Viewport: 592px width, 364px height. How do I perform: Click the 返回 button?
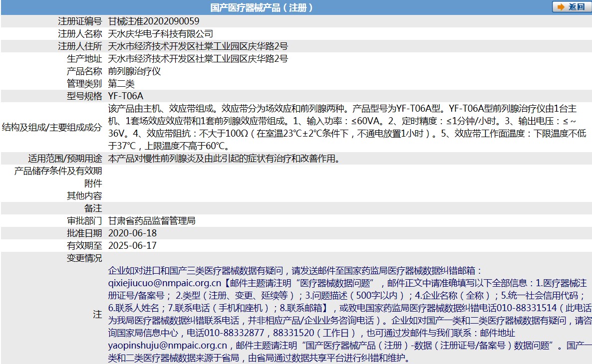click(x=571, y=7)
